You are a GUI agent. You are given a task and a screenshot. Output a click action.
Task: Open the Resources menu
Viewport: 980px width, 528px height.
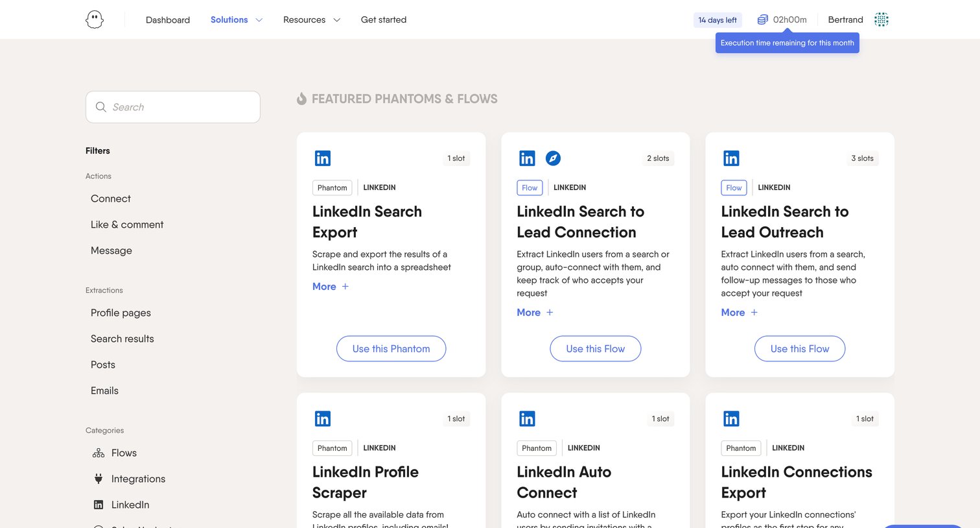pyautogui.click(x=305, y=19)
